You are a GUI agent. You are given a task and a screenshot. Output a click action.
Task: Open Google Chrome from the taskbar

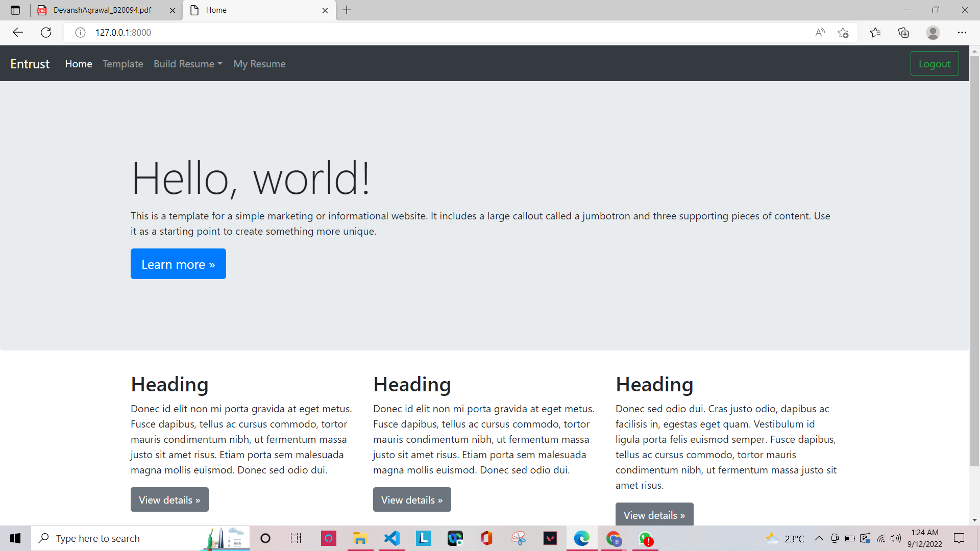[x=614, y=538]
